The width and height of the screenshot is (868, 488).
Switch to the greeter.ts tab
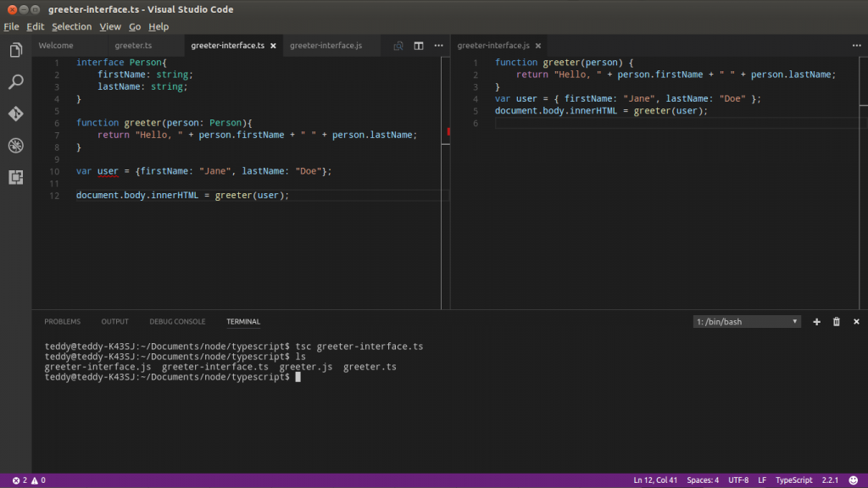(x=133, y=46)
